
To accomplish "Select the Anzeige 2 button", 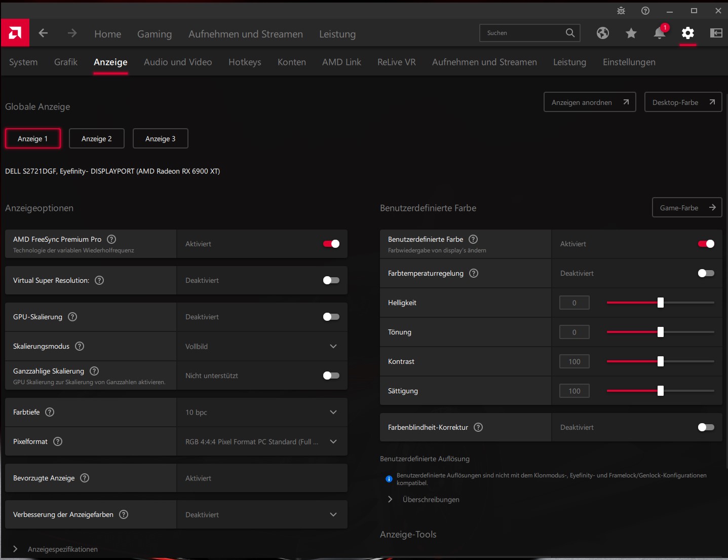I will pos(96,138).
